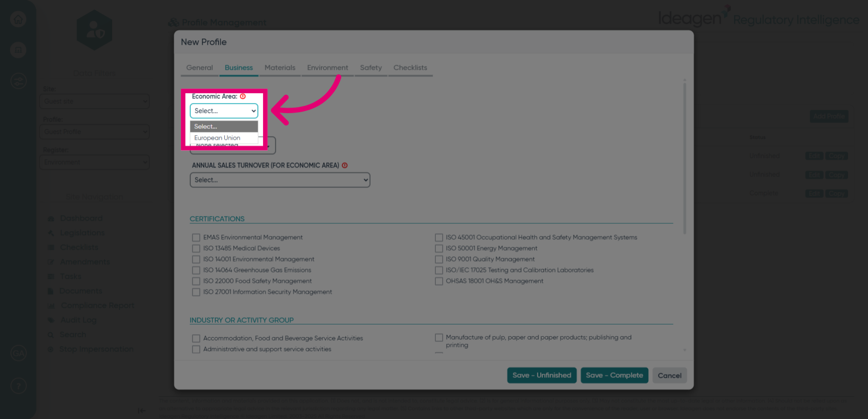Open the help question mark icon
The width and height of the screenshot is (868, 419).
(x=18, y=386)
